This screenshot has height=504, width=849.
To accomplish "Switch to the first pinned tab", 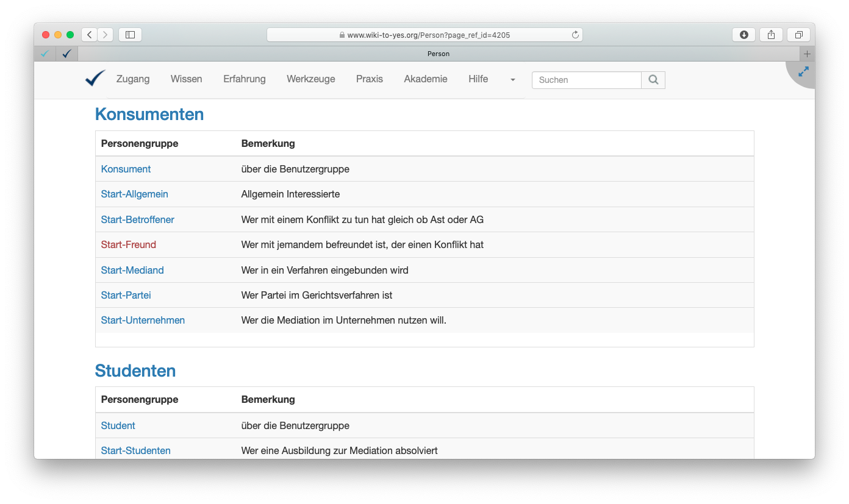I will [45, 54].
